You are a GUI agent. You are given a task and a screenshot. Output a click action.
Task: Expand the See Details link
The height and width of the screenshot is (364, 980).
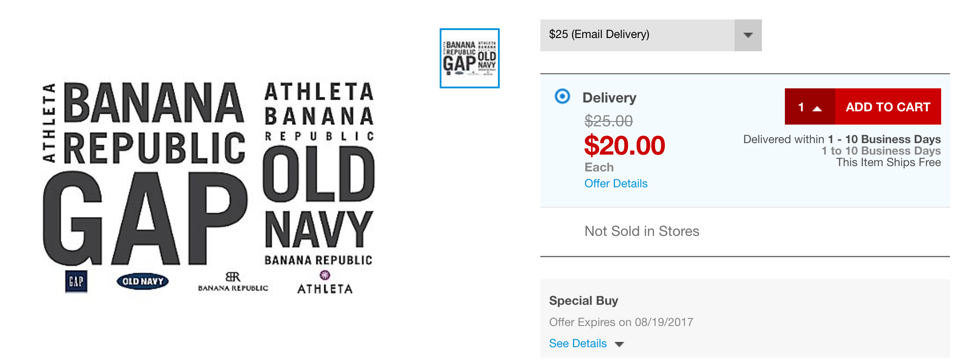pyautogui.click(x=578, y=343)
